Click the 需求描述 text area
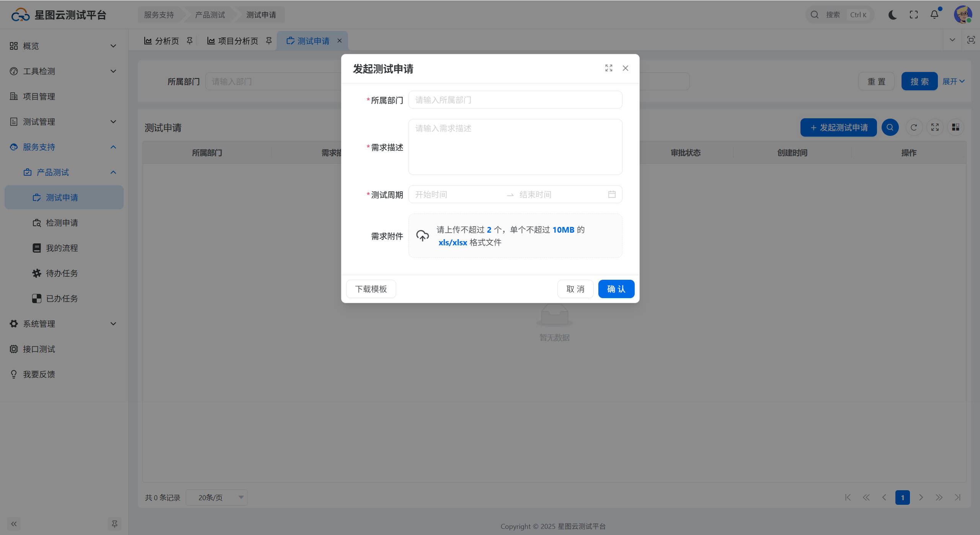 [515, 147]
